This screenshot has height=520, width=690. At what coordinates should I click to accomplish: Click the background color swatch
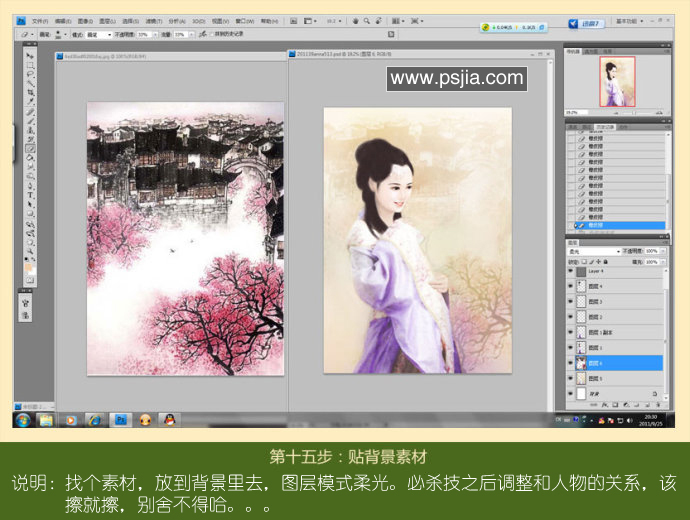(x=33, y=271)
